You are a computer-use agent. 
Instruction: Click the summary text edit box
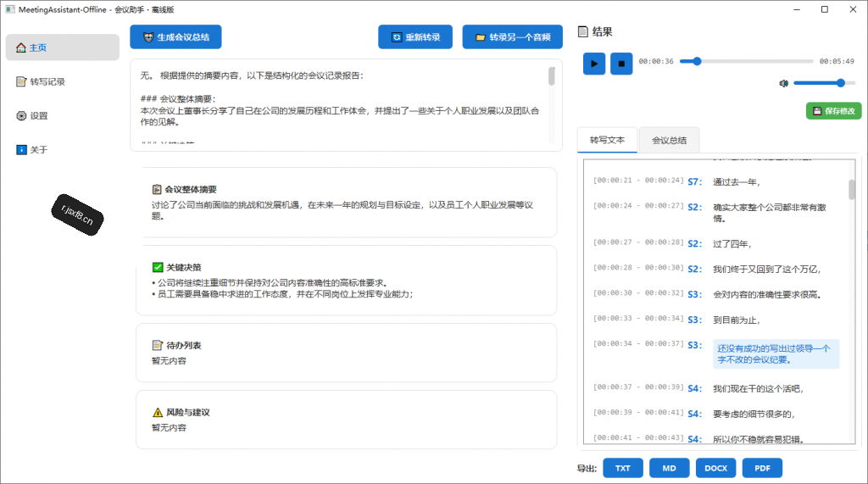pos(346,105)
